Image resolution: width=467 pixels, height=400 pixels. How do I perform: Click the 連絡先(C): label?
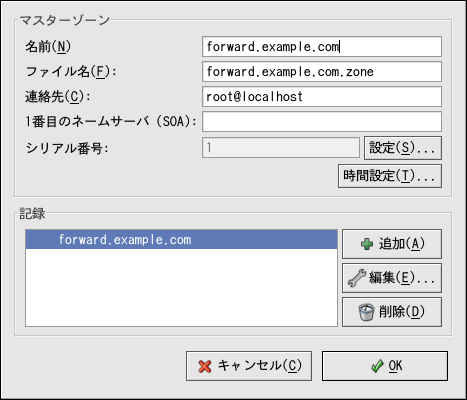58,97
